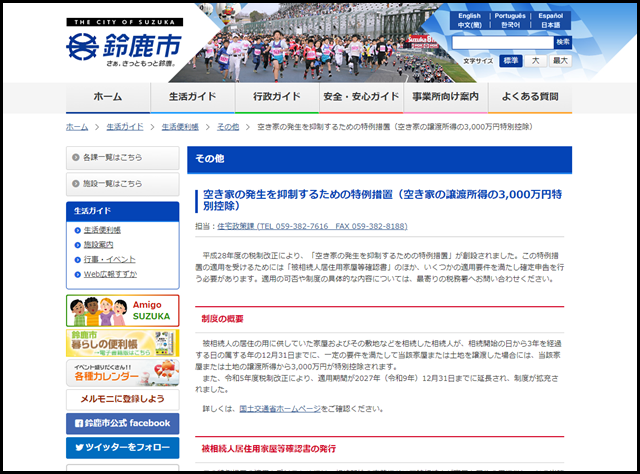Go to その他 breadcrumb link
Viewport: 640px width, 474px height.
(228, 127)
